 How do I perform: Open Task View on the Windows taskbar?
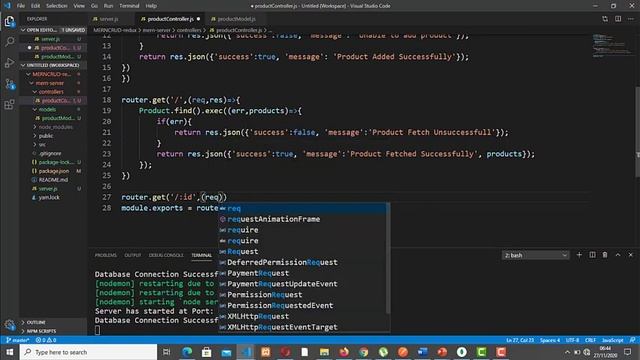coord(167,352)
